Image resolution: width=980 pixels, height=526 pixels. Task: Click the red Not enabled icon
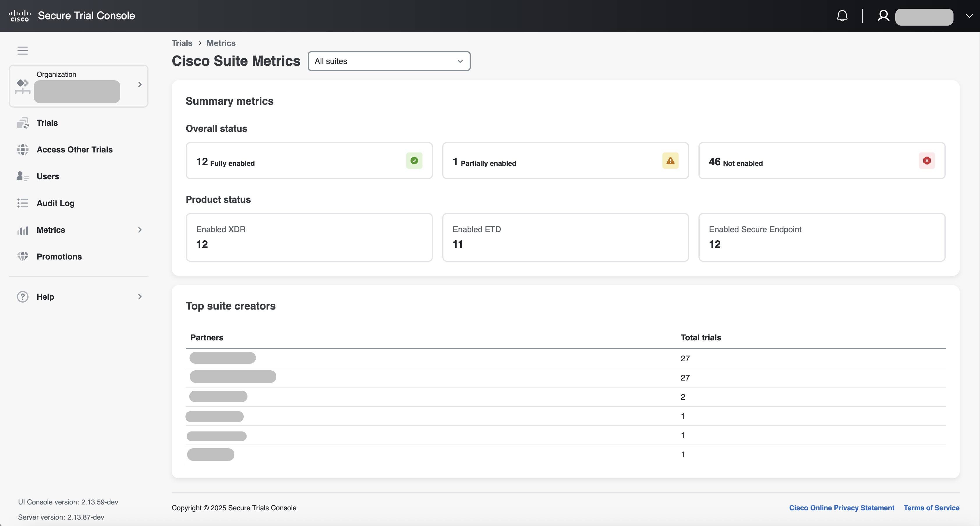[x=927, y=160]
